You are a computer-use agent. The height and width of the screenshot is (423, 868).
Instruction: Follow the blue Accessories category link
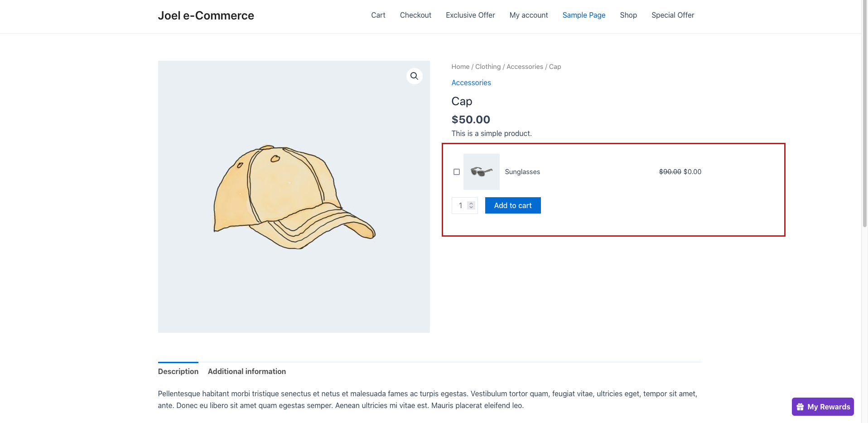click(471, 83)
